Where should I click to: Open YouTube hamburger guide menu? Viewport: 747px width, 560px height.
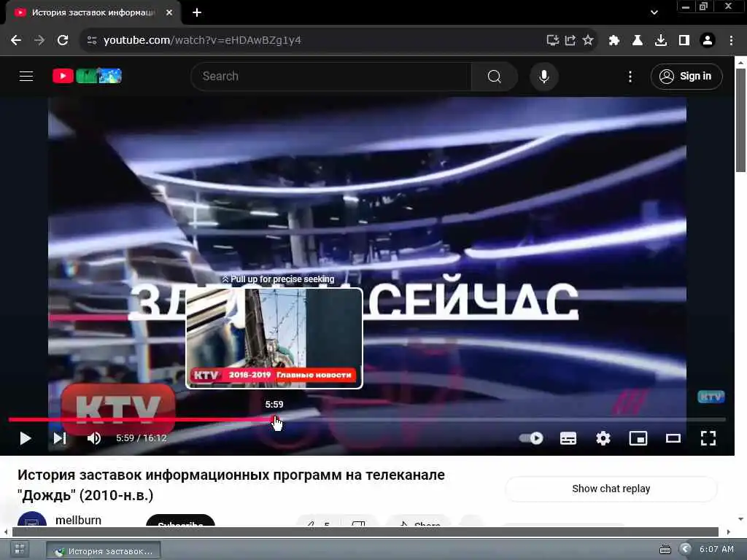pos(26,76)
